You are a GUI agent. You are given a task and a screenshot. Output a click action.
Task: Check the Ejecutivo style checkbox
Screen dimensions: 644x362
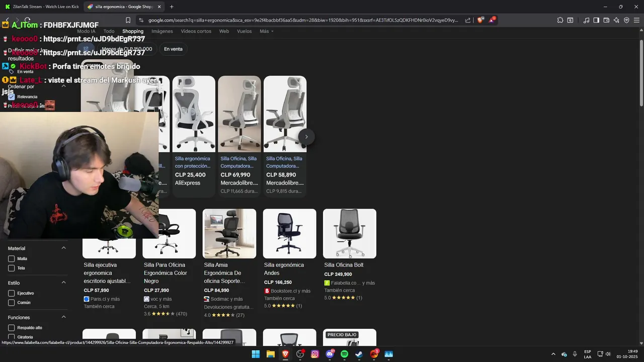11,293
